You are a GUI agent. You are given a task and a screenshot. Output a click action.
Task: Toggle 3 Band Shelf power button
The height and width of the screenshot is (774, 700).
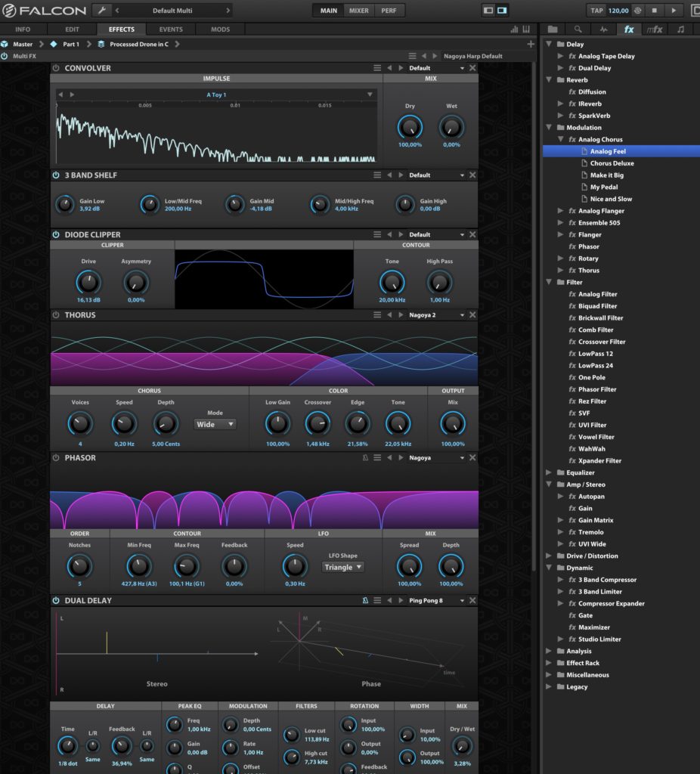pyautogui.click(x=56, y=175)
